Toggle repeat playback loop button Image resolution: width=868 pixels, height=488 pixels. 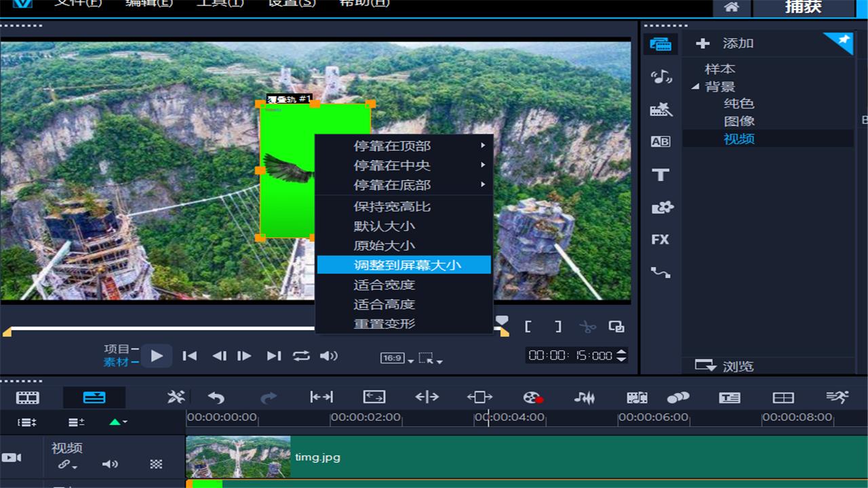tap(301, 356)
